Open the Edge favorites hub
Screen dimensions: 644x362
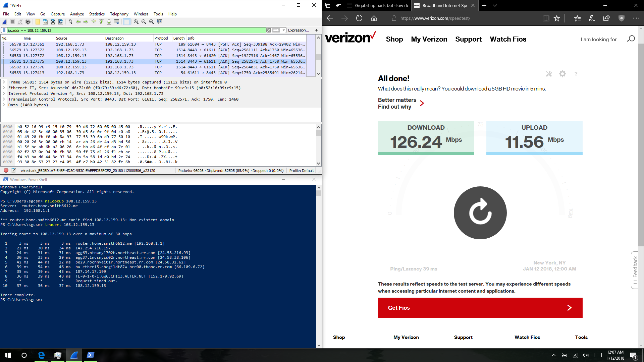click(x=577, y=18)
